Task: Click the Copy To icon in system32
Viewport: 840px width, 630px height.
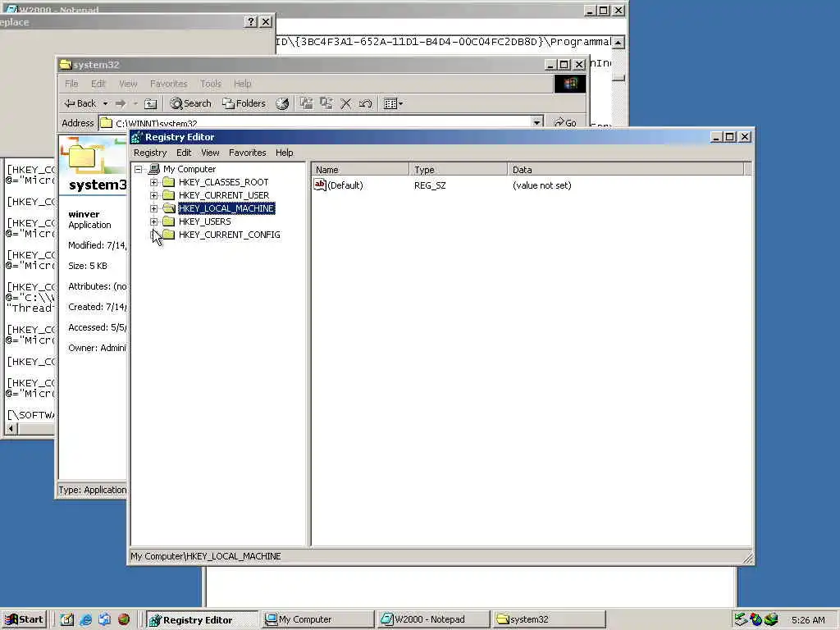Action: tap(326, 103)
